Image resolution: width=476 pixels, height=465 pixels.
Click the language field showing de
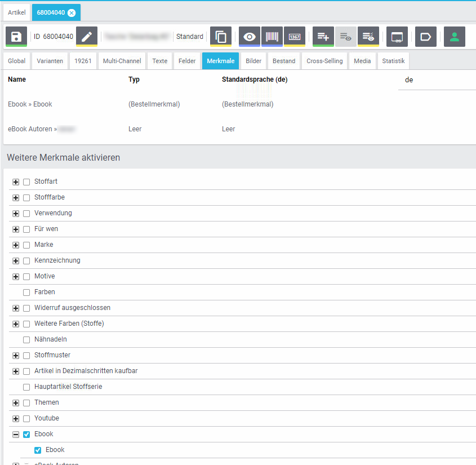(x=437, y=80)
